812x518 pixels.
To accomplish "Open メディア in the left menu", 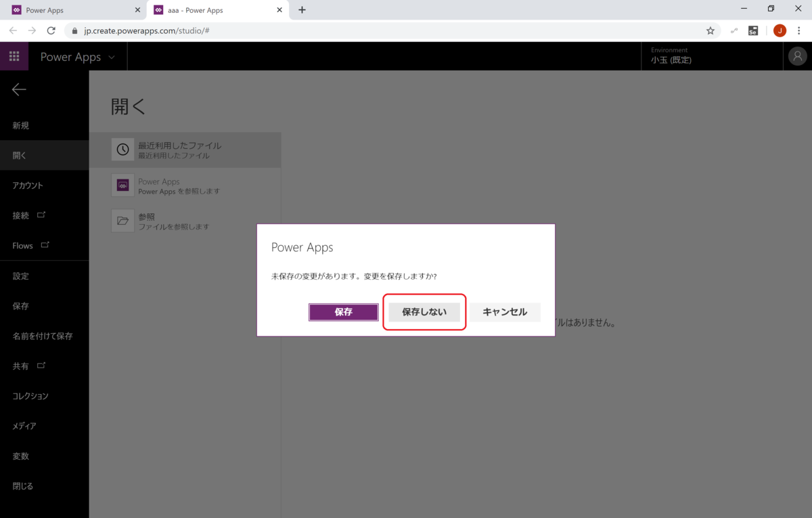I will [x=44, y=426].
